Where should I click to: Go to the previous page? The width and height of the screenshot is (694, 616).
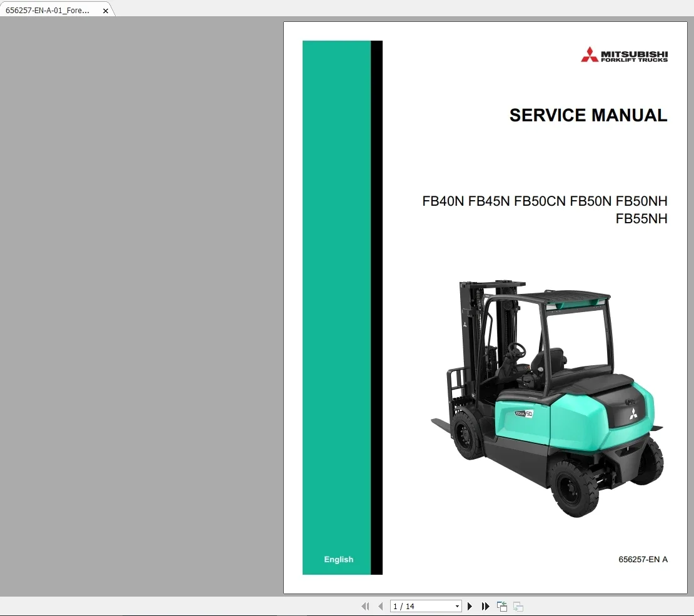pyautogui.click(x=381, y=606)
